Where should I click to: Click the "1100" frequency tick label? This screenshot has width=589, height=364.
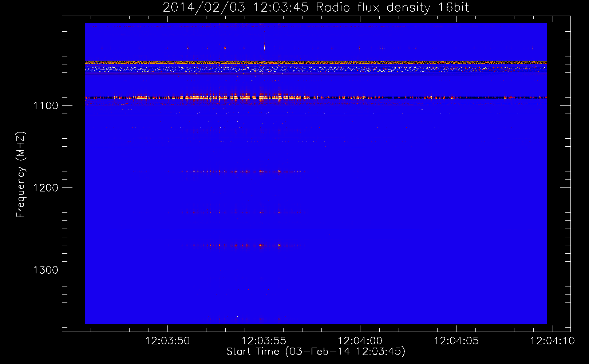pos(46,106)
